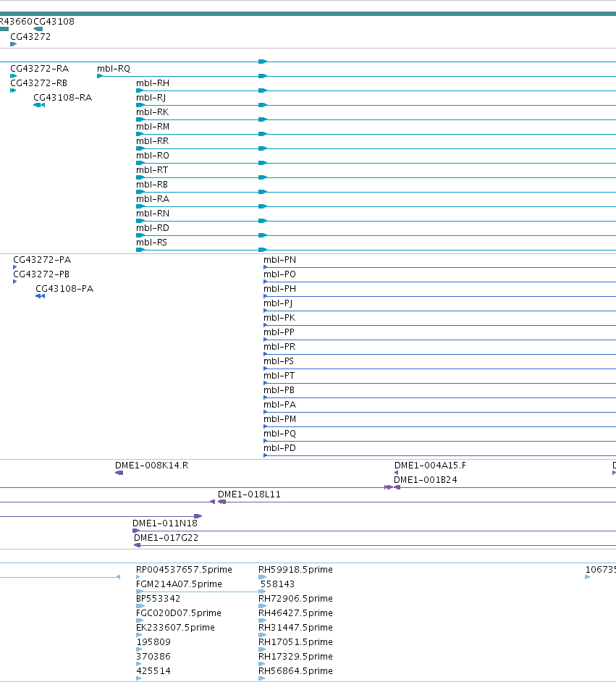
Task: Select the DME1-011N18 clone label
Action: pos(165,523)
